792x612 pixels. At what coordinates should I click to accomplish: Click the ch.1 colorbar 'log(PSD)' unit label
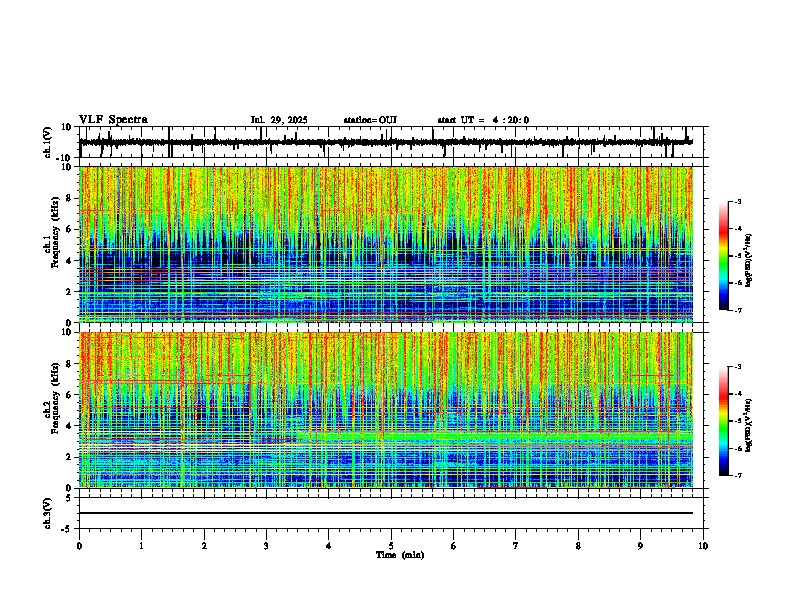(749, 260)
